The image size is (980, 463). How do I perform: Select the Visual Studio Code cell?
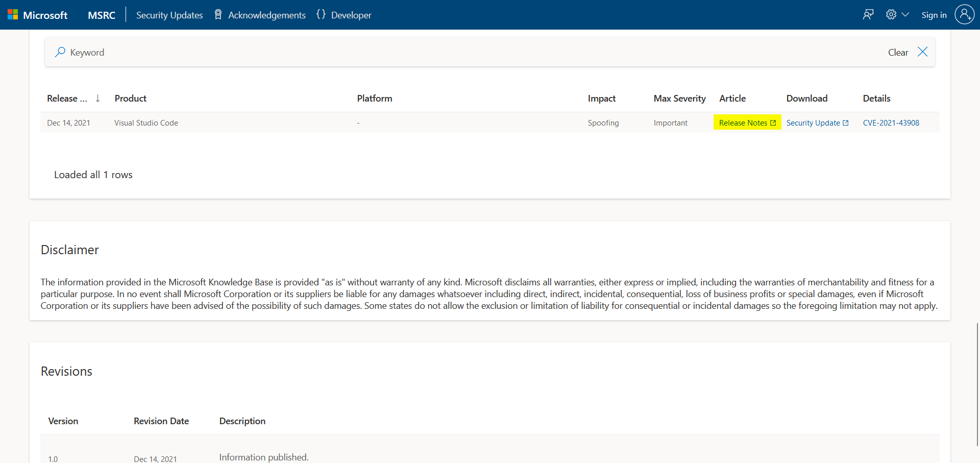(146, 123)
